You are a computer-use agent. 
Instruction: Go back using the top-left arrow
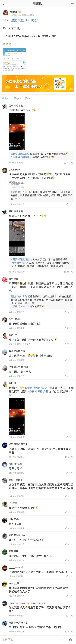pos(3,3)
